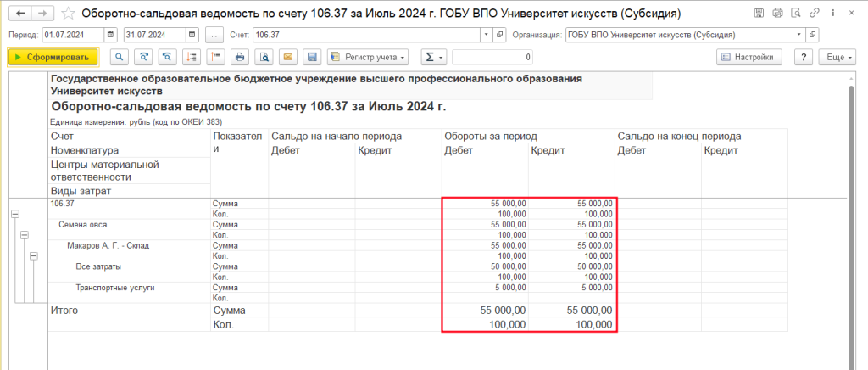
Task: Send report by email envelope icon
Action: 288,57
